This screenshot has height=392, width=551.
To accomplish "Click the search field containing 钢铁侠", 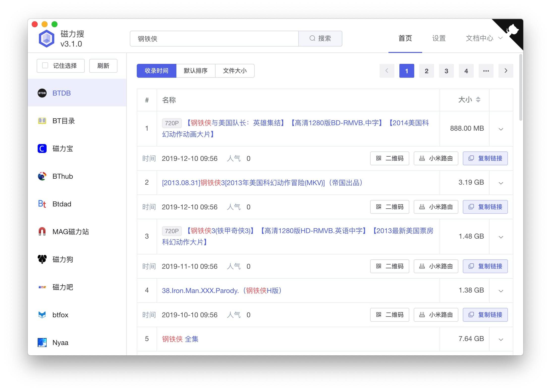I will 214,39.
